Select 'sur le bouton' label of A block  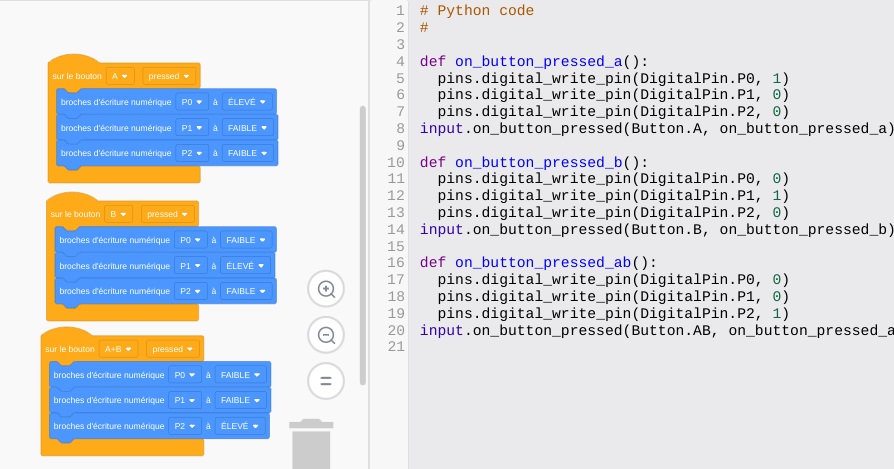[x=77, y=76]
